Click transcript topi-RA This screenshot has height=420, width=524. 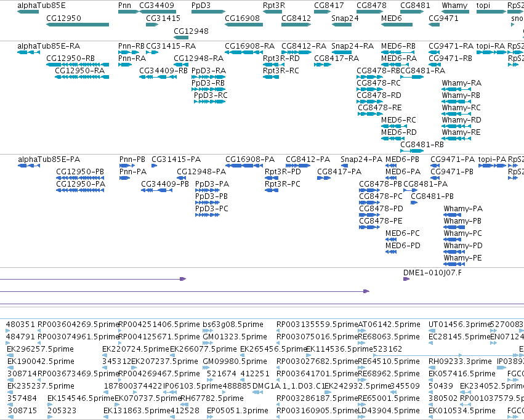491,46
